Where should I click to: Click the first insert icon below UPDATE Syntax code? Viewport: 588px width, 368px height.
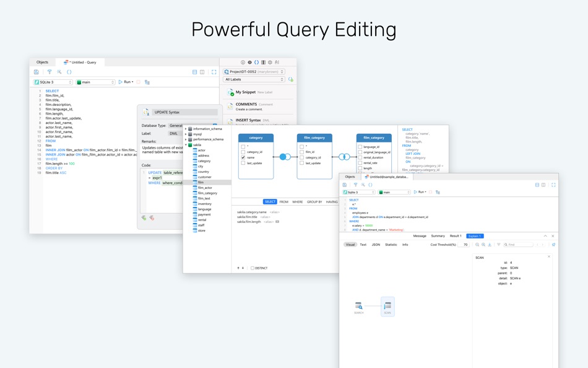tap(144, 218)
